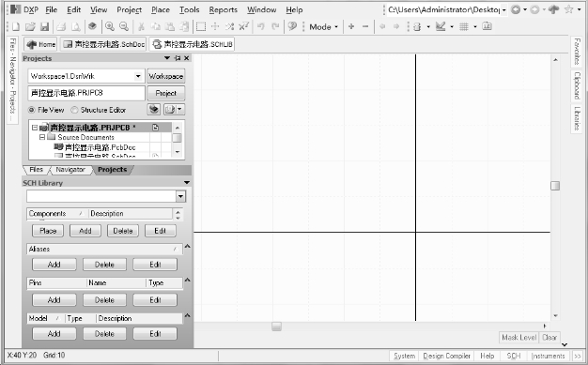Click the minus Remove Mode icon
The image size is (588, 365).
coord(365,26)
